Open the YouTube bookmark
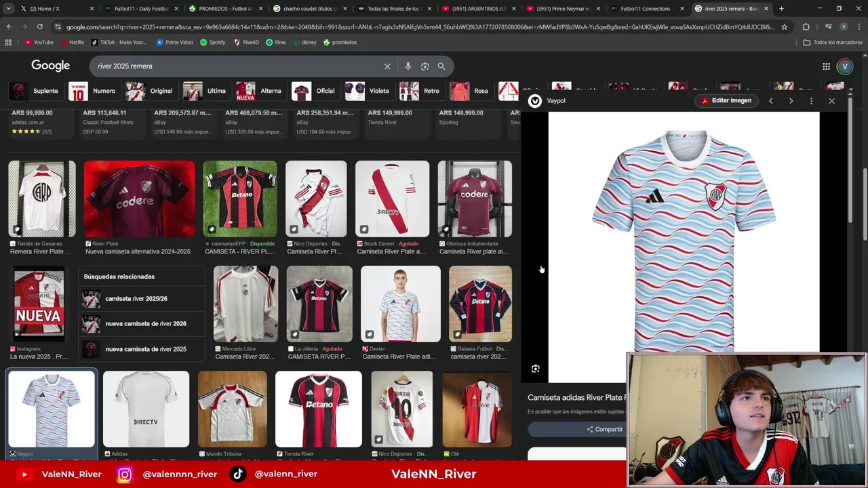The image size is (868, 488). click(39, 42)
